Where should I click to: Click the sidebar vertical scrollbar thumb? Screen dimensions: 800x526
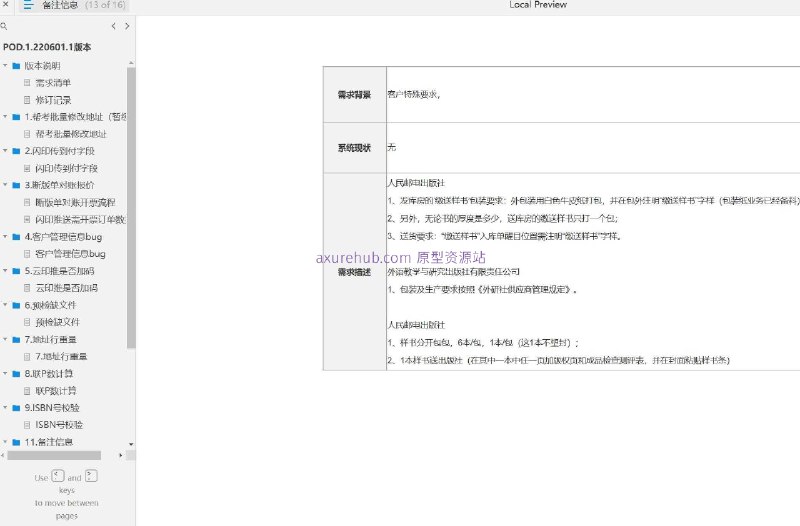(x=131, y=207)
